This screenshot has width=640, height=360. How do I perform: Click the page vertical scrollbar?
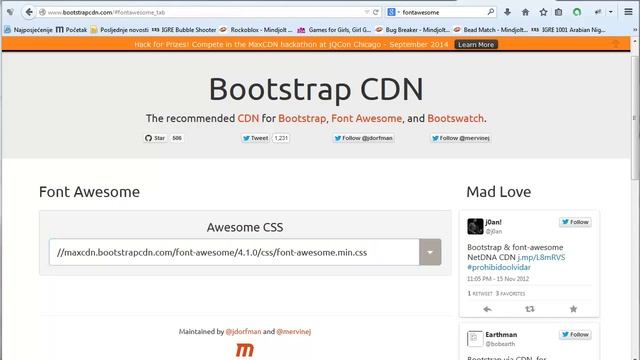[635, 118]
